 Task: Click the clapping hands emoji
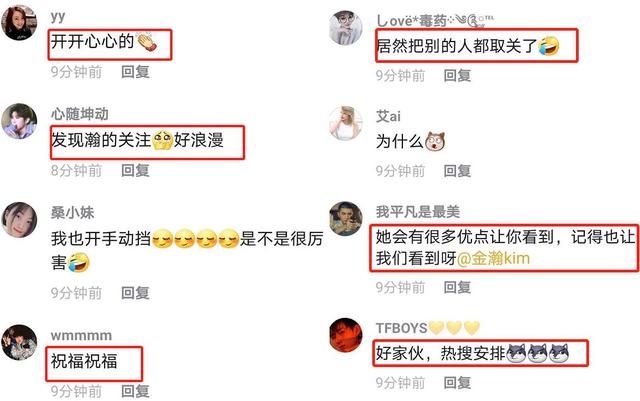tap(147, 42)
